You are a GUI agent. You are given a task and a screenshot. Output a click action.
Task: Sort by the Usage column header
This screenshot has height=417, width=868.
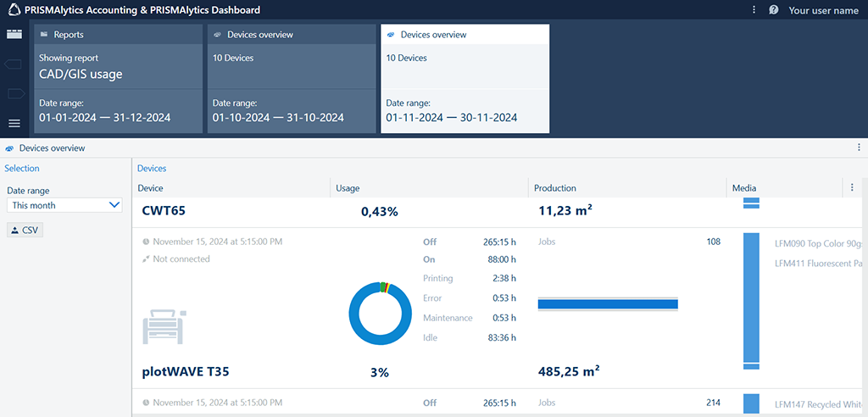(348, 188)
